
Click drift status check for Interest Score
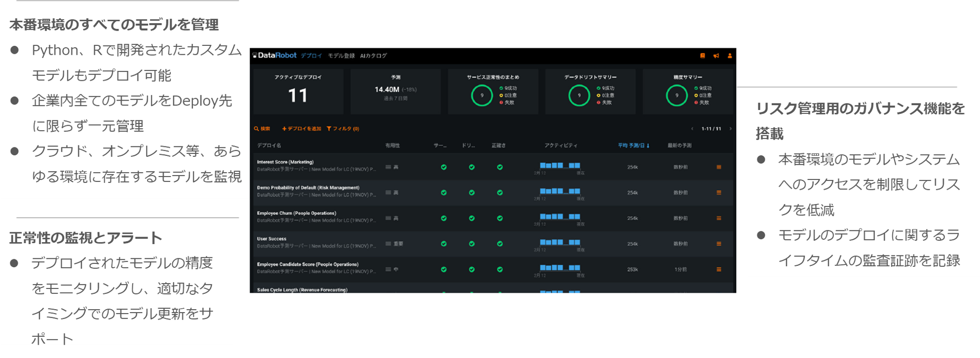pyautogui.click(x=472, y=167)
